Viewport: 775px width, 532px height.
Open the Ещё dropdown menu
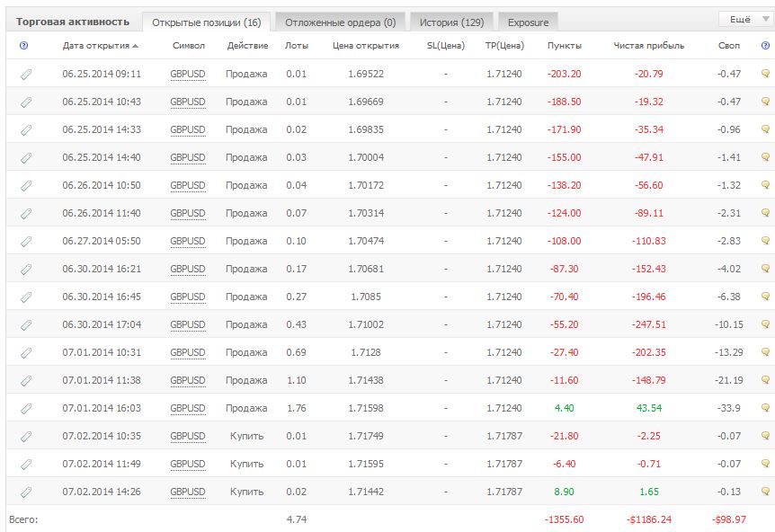746,19
